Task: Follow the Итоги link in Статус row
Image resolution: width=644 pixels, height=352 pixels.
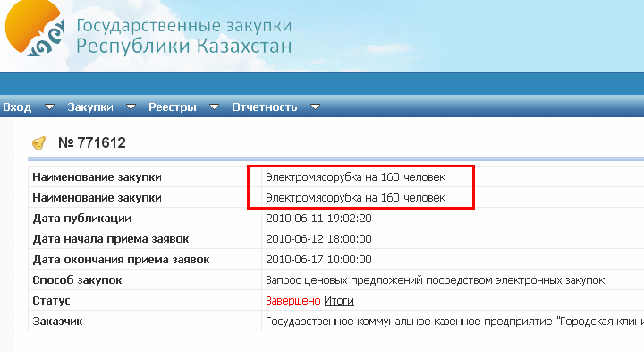Action: point(339,301)
